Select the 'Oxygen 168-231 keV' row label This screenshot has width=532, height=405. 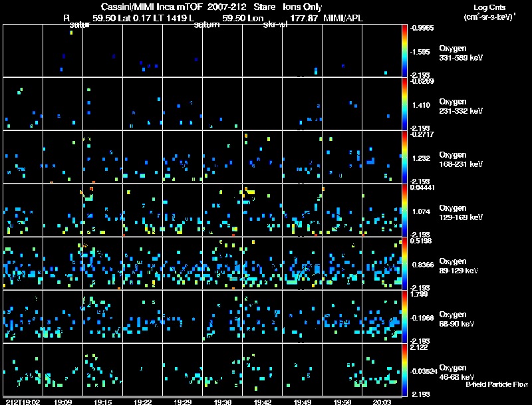tap(461, 160)
